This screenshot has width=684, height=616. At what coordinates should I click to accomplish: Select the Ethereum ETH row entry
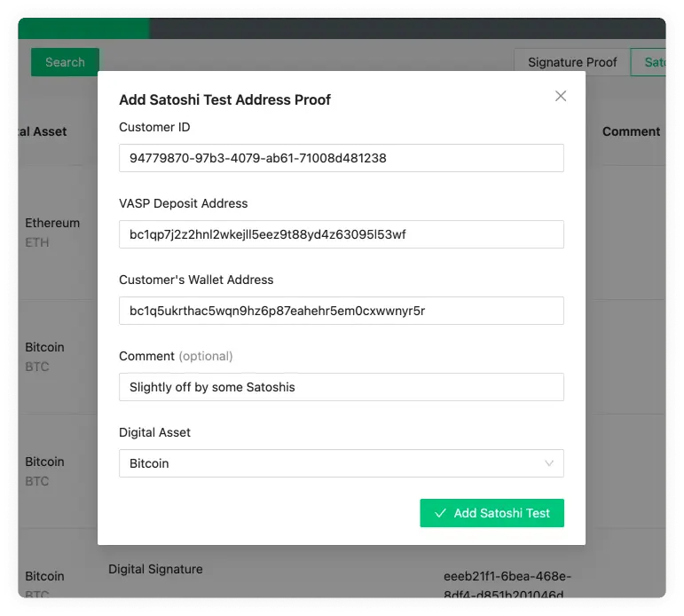[52, 233]
